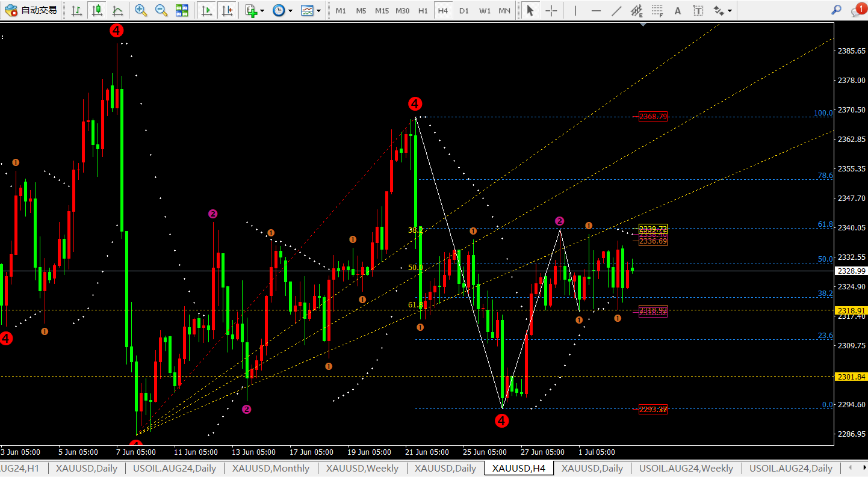Switch to the D1 timeframe
This screenshot has width=868, height=477.
pyautogui.click(x=463, y=11)
